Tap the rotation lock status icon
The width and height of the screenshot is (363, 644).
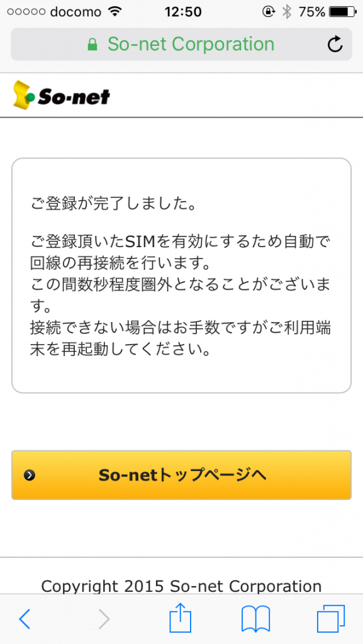point(268,13)
